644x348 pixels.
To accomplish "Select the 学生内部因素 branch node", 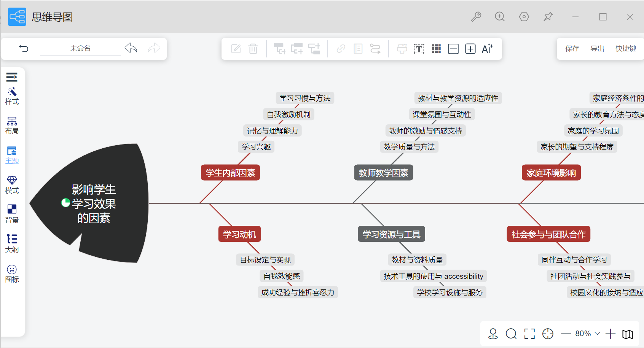I will coord(230,173).
